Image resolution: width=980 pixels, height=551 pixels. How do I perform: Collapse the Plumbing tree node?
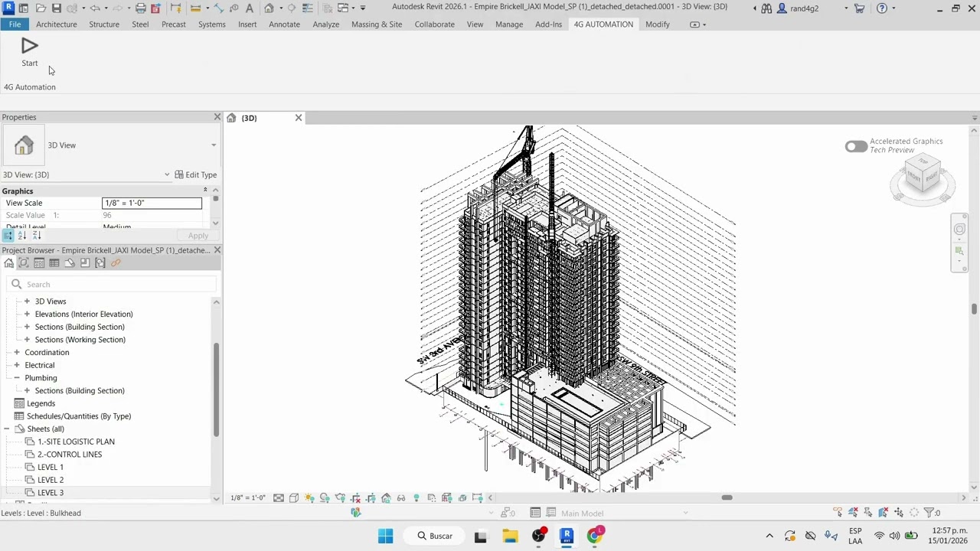[x=17, y=378]
